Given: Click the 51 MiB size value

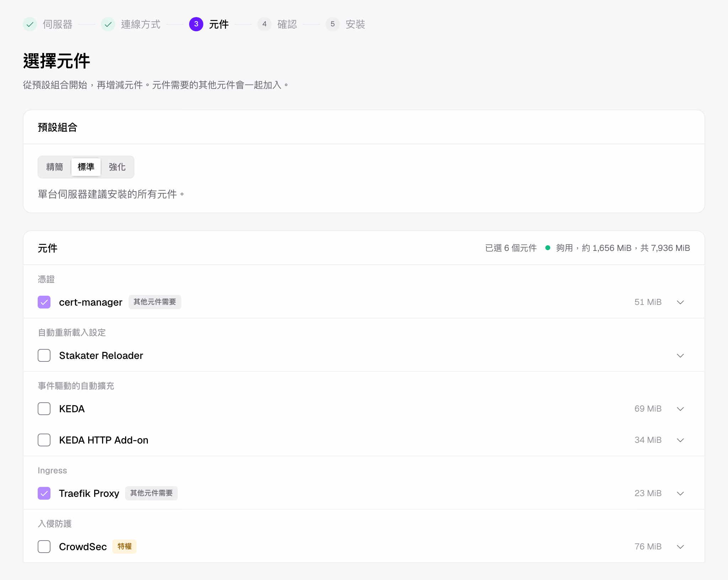Looking at the screenshot, I should 648,302.
